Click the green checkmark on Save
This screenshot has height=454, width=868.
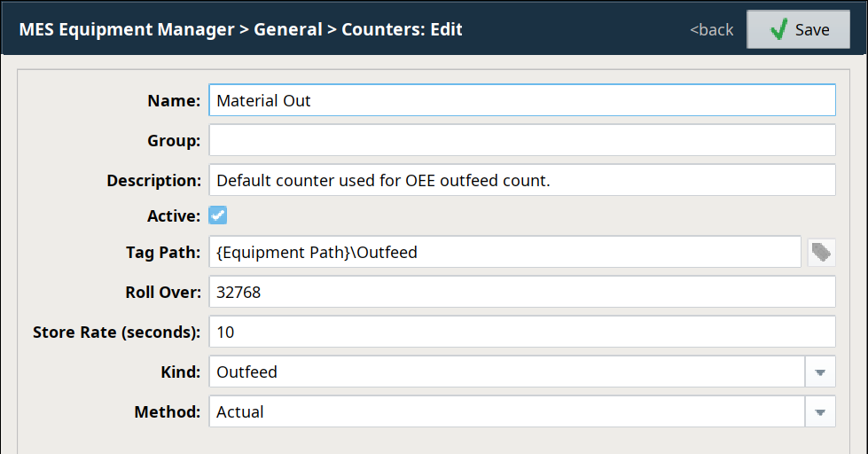(x=778, y=29)
